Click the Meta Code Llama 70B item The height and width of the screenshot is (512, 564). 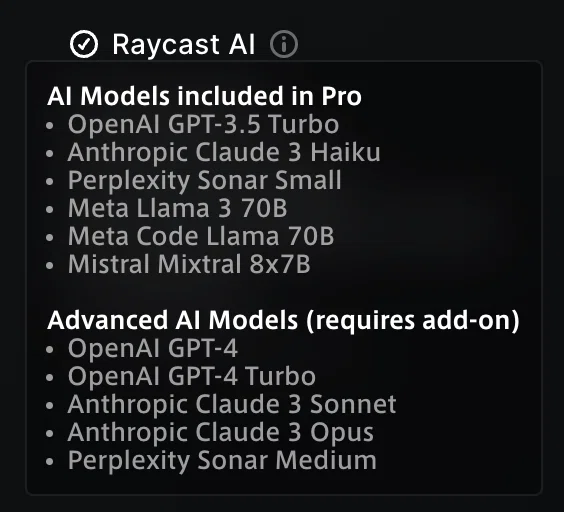201,236
